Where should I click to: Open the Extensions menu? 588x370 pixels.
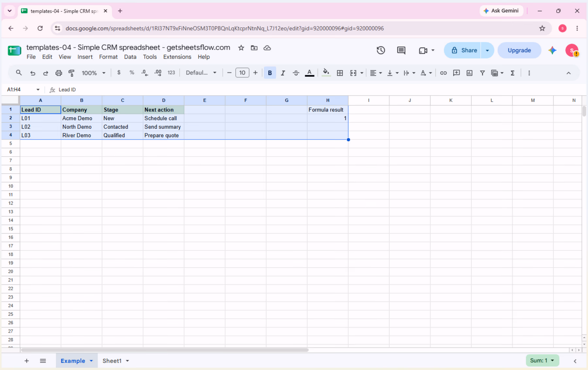[x=177, y=57]
